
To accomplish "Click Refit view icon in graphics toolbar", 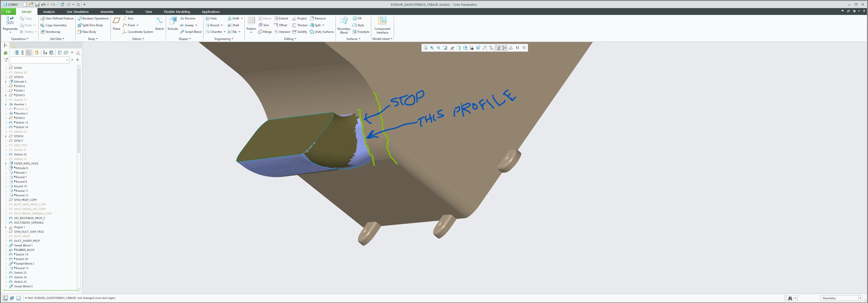I will (425, 48).
